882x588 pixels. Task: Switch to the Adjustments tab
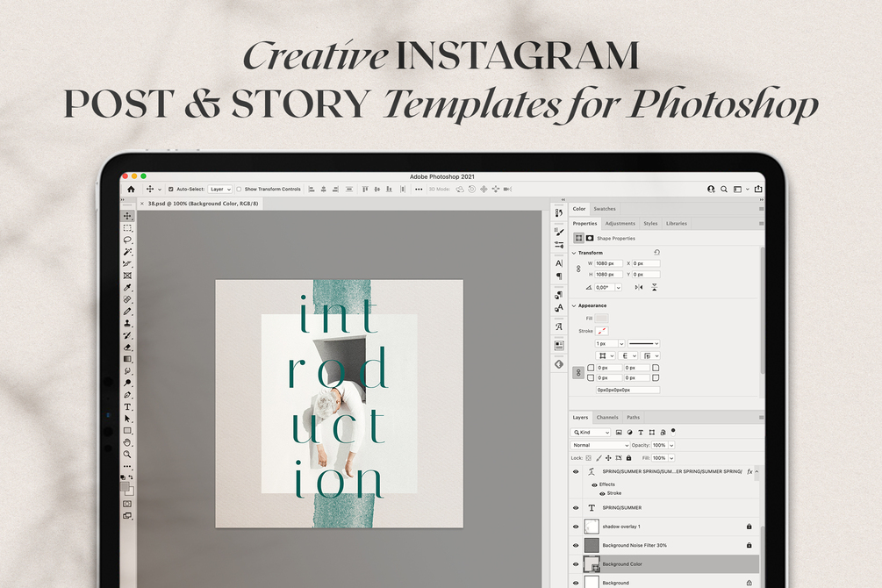click(x=620, y=224)
